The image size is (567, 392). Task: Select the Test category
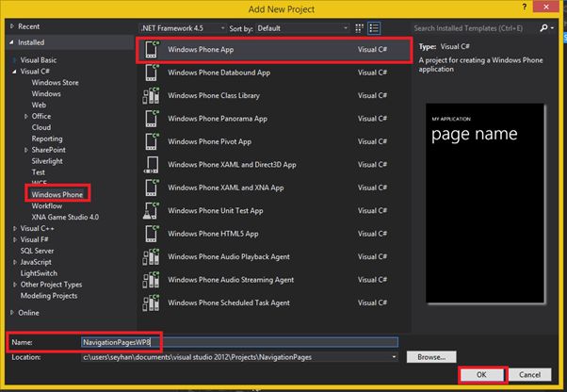click(38, 172)
